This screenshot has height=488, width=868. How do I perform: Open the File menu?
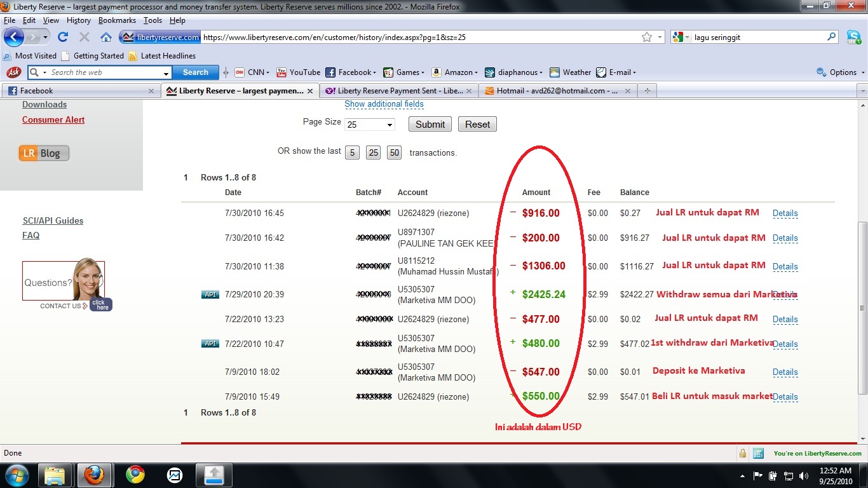(10, 20)
